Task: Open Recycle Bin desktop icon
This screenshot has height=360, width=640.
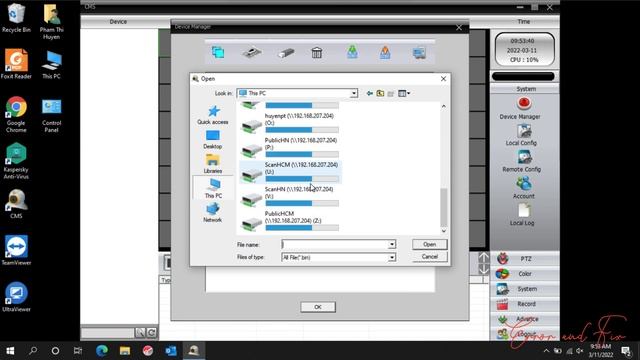Action: pos(16,18)
